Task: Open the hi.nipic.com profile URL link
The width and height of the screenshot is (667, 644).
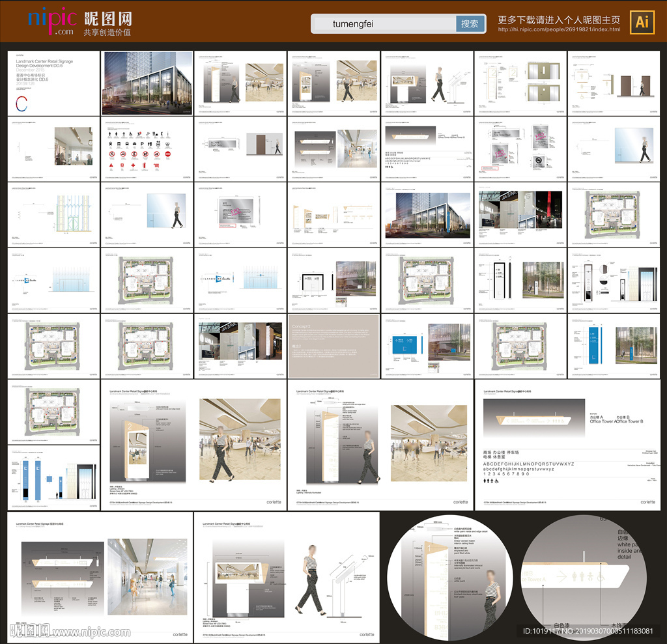Action: (x=559, y=30)
